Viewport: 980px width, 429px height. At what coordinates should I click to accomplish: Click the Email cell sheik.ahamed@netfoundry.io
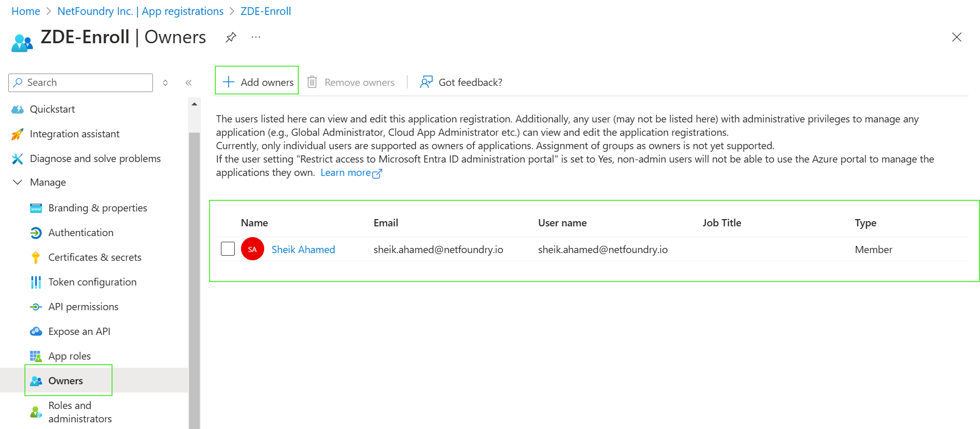pyautogui.click(x=438, y=249)
